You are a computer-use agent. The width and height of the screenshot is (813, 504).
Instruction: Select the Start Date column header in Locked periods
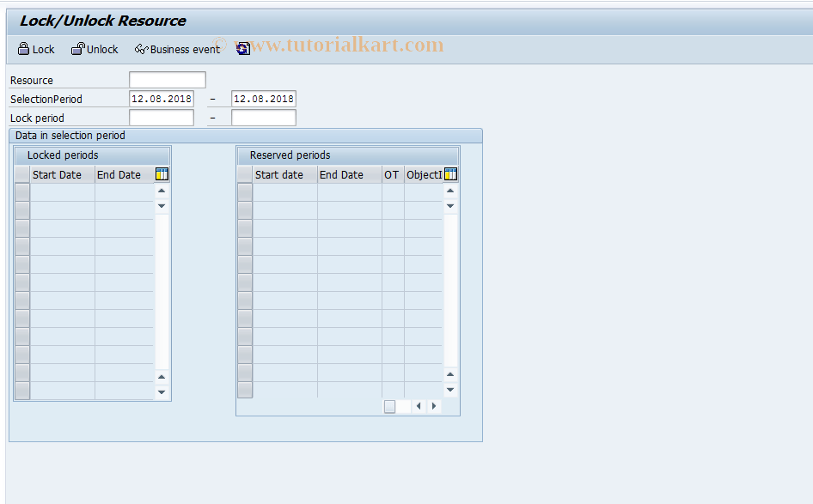57,174
